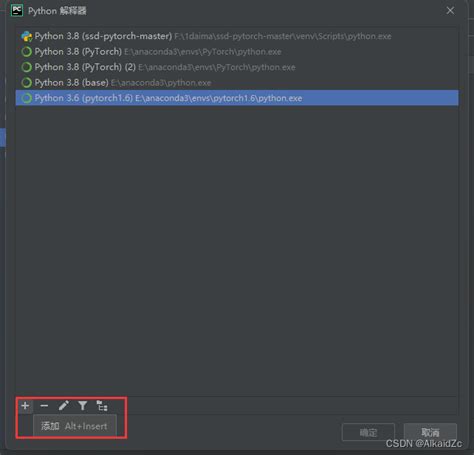Click conda ring icon beside Python 3.8 (base)
474x455 pixels.
(x=26, y=82)
